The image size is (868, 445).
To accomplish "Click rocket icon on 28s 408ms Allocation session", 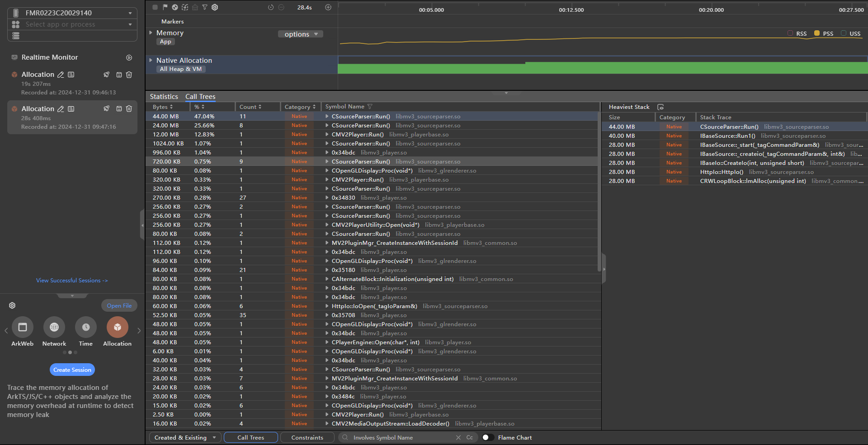I will (x=107, y=109).
